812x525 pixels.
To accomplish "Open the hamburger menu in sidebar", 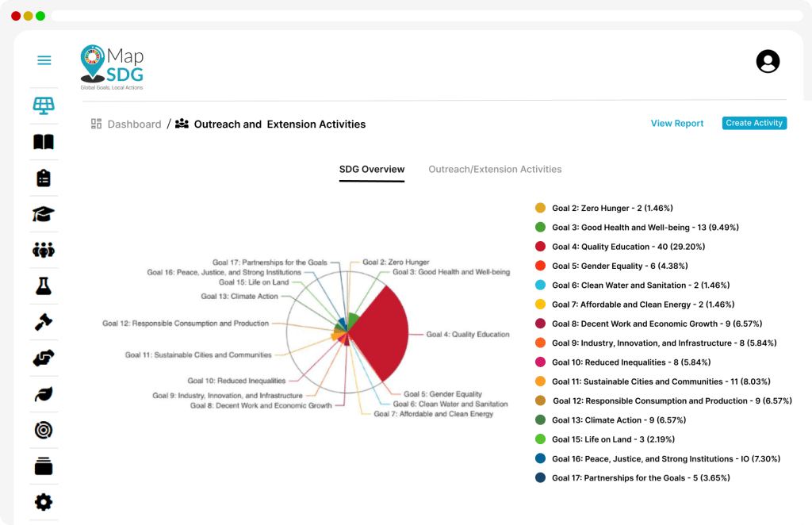I will (x=44, y=60).
